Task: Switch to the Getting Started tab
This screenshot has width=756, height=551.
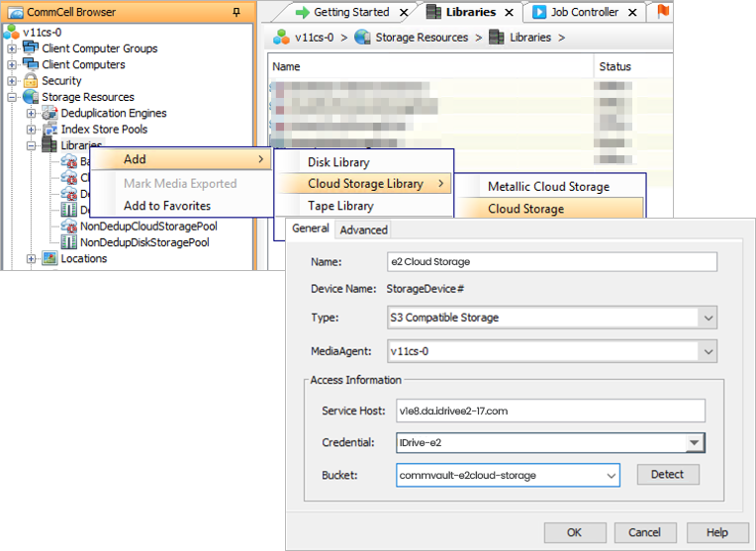Action: tap(351, 12)
